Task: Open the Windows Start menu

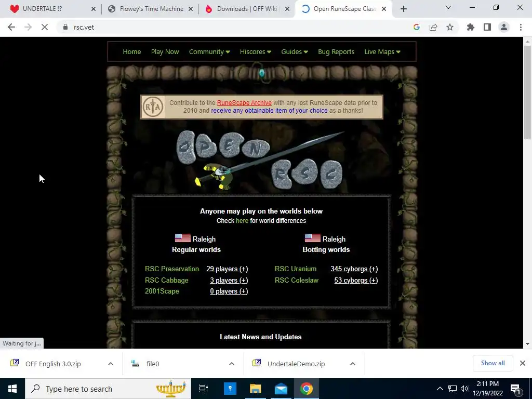Action: click(x=12, y=389)
